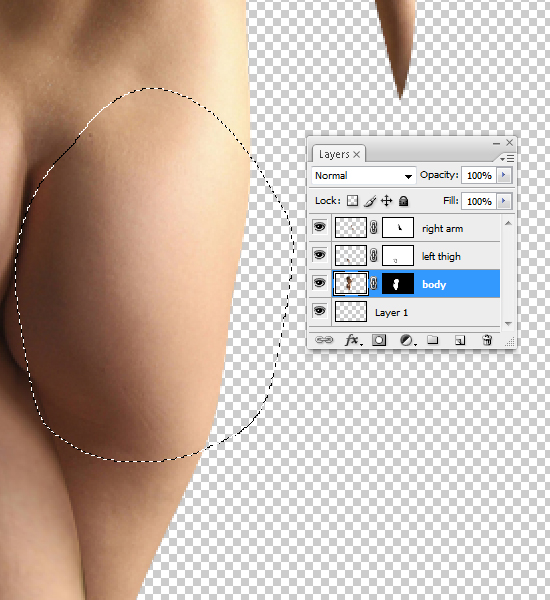
Task: Hide the body layer
Action: click(320, 283)
